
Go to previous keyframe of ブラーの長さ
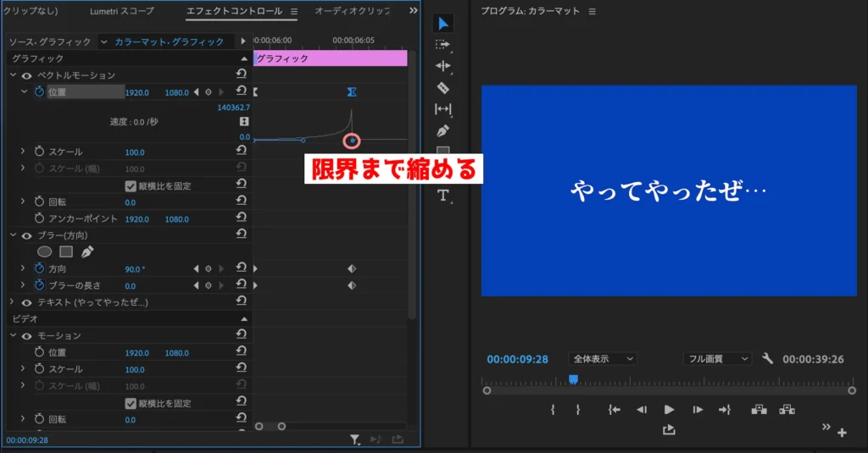click(196, 285)
